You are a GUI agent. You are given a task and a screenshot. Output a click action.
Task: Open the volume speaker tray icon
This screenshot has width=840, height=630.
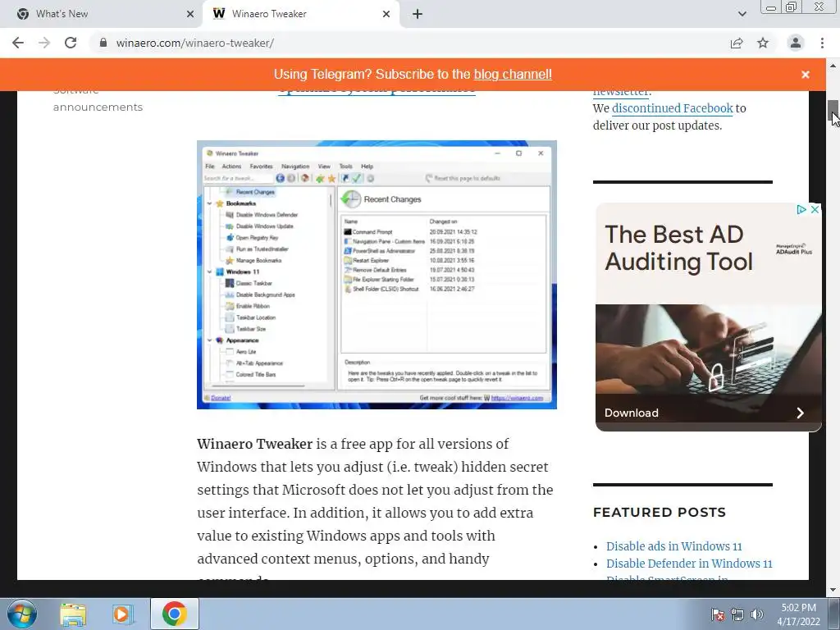tap(757, 614)
